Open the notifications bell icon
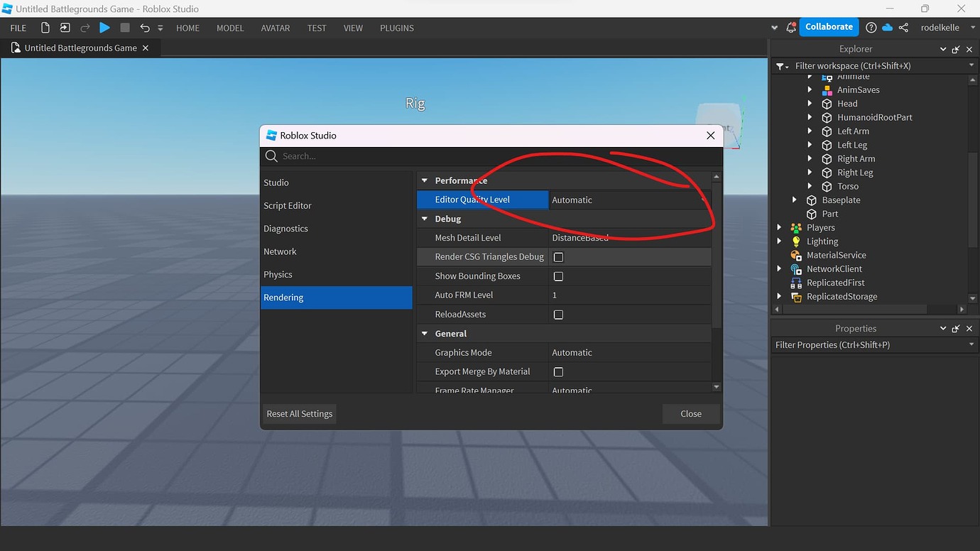This screenshot has width=980, height=551. 791,28
